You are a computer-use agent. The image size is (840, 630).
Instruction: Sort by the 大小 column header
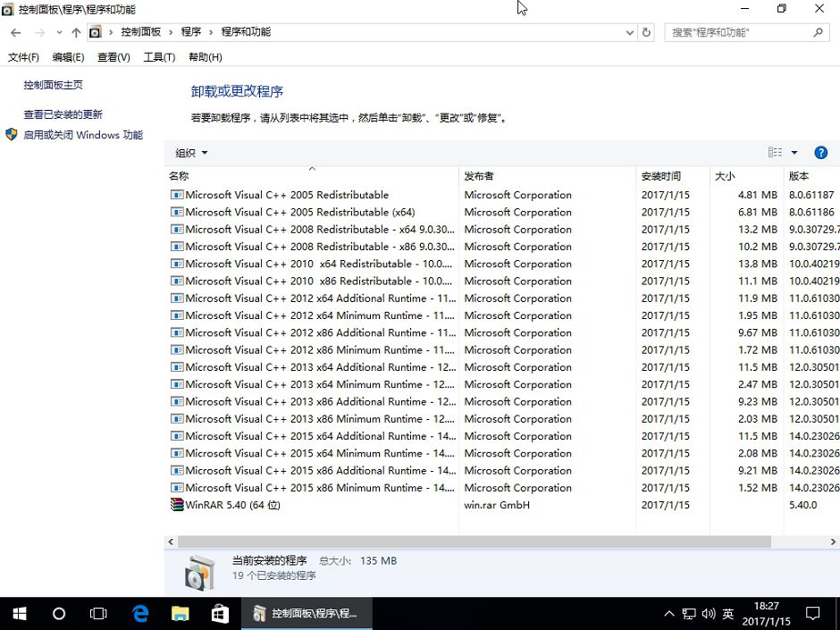(747, 176)
